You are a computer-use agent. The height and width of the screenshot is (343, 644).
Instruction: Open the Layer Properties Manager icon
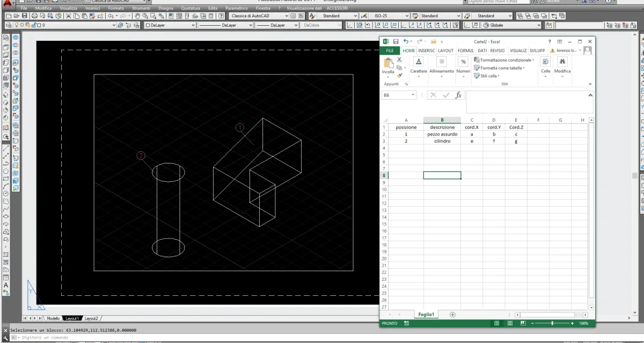[9, 25]
